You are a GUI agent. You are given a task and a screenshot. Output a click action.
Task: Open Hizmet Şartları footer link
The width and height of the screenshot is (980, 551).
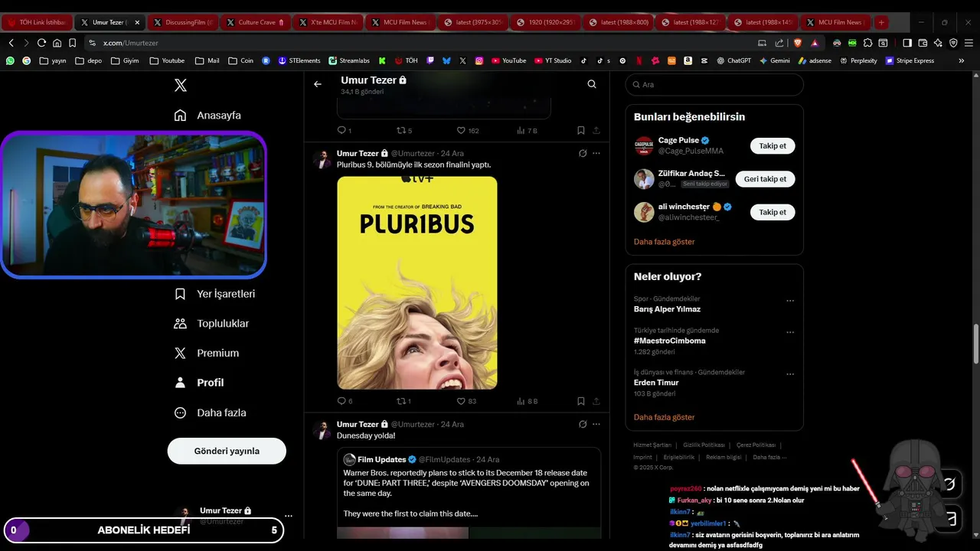652,445
